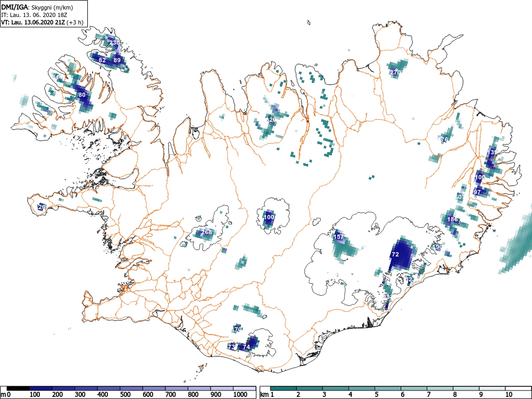Select the '139' visibility value on the east coast
532x399 pixels.
coord(492,152)
